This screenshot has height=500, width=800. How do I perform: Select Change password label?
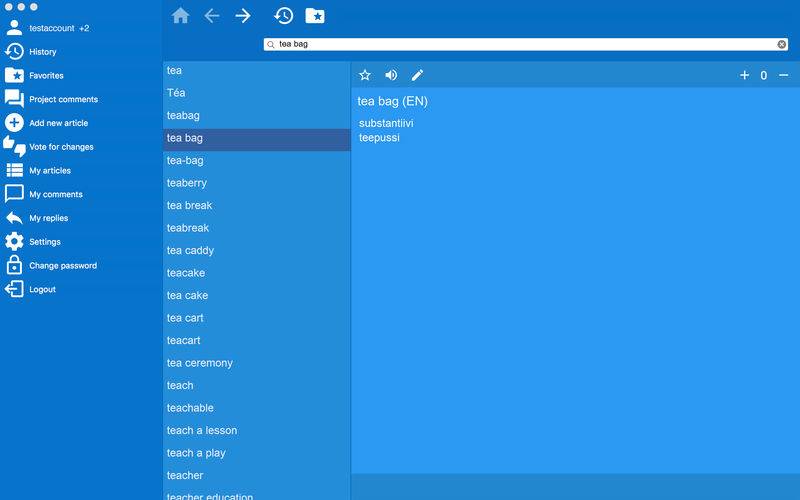pos(63,265)
